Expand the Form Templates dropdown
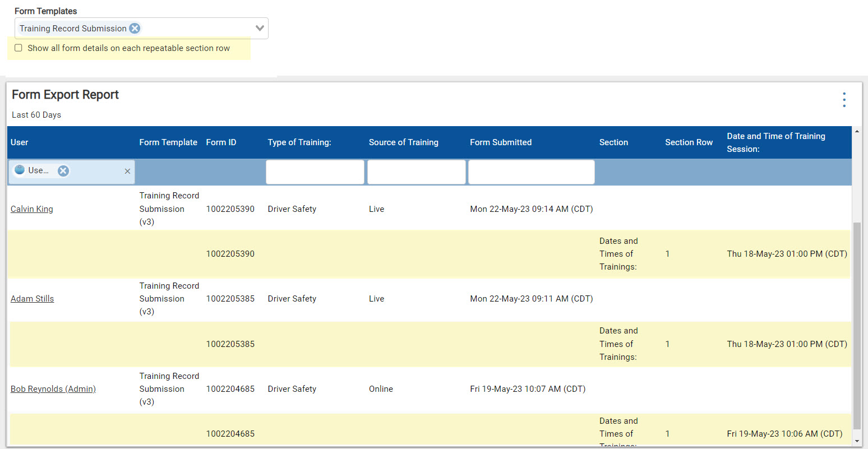Image resolution: width=868 pixels, height=449 pixels. pyautogui.click(x=260, y=29)
